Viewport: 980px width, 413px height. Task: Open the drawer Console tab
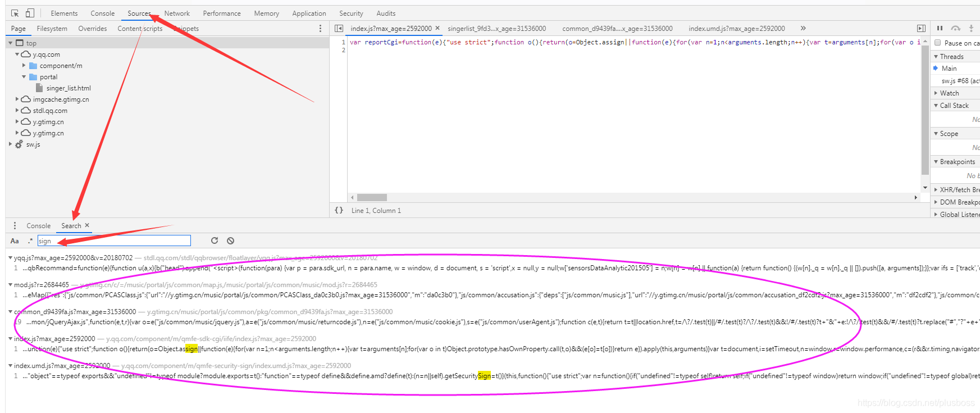pyautogui.click(x=39, y=226)
